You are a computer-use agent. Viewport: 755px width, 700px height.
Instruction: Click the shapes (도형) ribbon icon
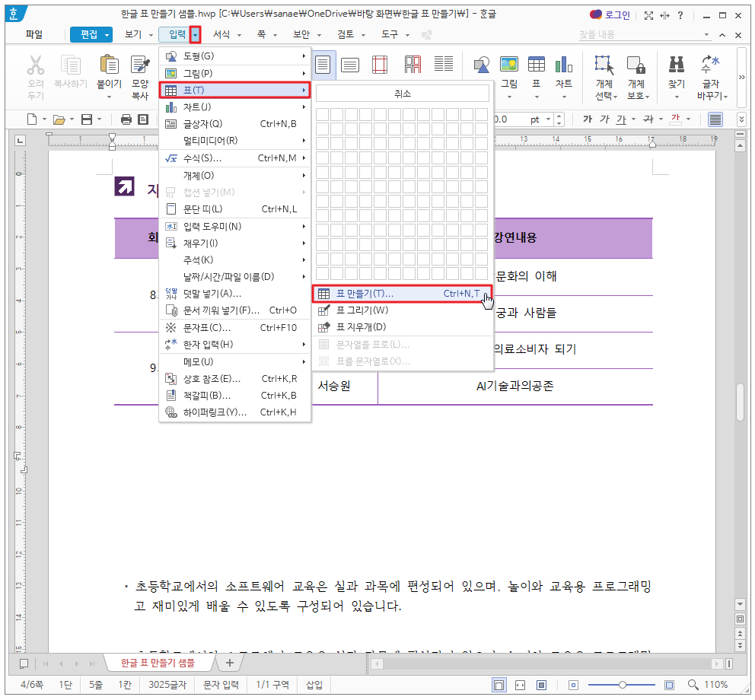tap(482, 65)
